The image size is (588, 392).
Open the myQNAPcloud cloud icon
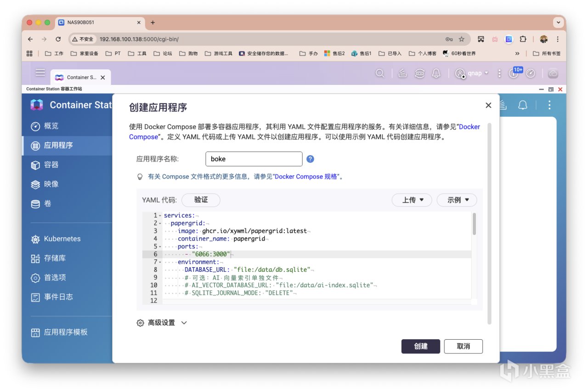pyautogui.click(x=553, y=73)
